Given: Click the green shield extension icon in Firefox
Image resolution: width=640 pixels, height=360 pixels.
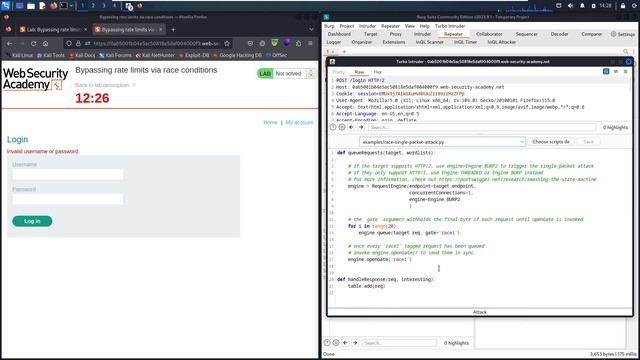Looking at the screenshot, I should pyautogui.click(x=275, y=43).
